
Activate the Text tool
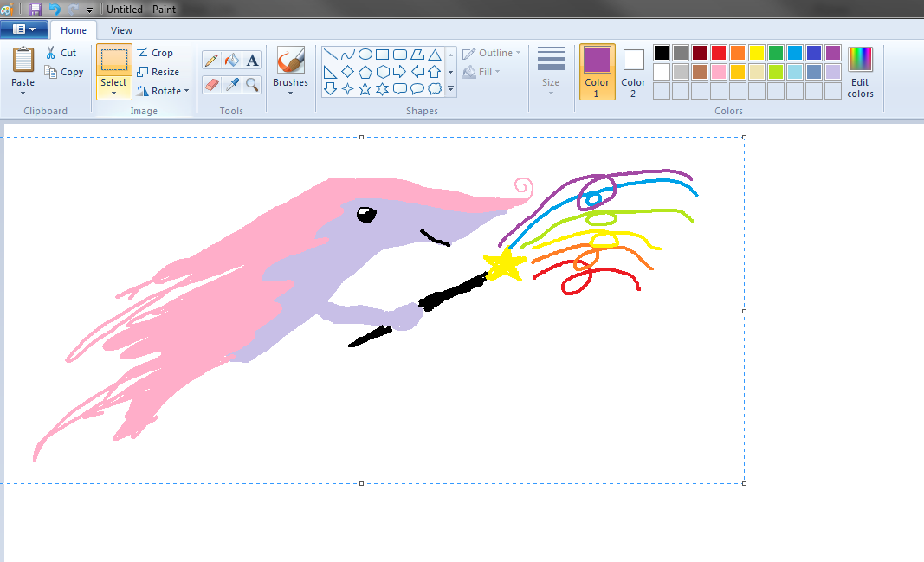pos(252,60)
